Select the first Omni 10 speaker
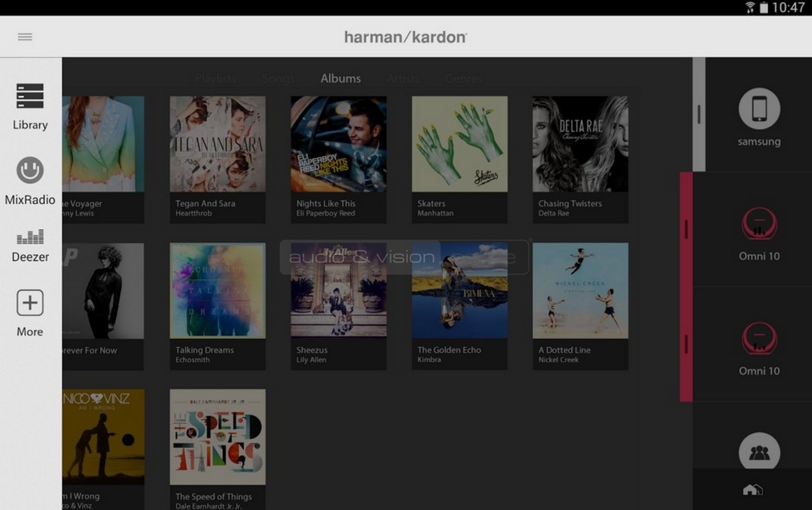The image size is (812, 510). 759,223
